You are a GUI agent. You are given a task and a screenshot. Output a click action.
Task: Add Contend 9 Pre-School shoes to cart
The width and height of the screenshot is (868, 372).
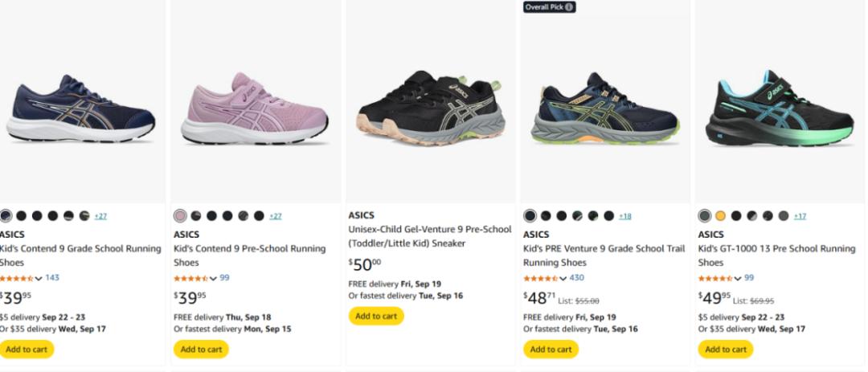pyautogui.click(x=202, y=350)
